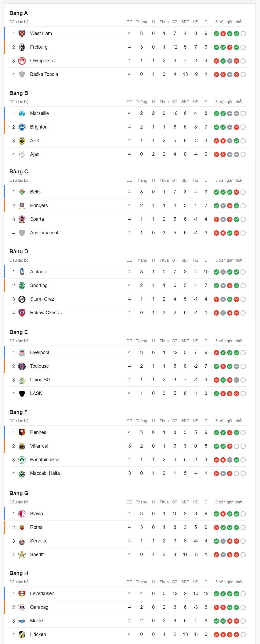This screenshot has width=260, height=644.
Task: Click the Bảng C group heading
Action: click(18, 172)
